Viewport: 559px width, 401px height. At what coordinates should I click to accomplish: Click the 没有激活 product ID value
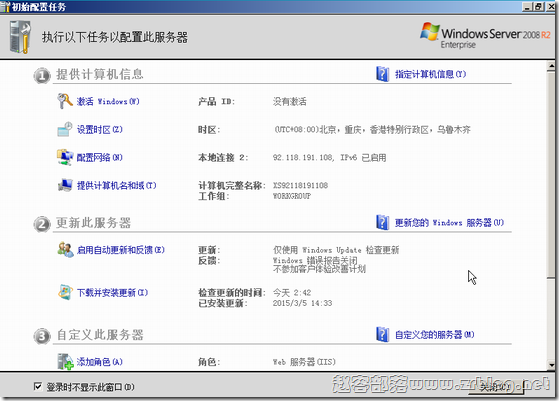coord(289,102)
